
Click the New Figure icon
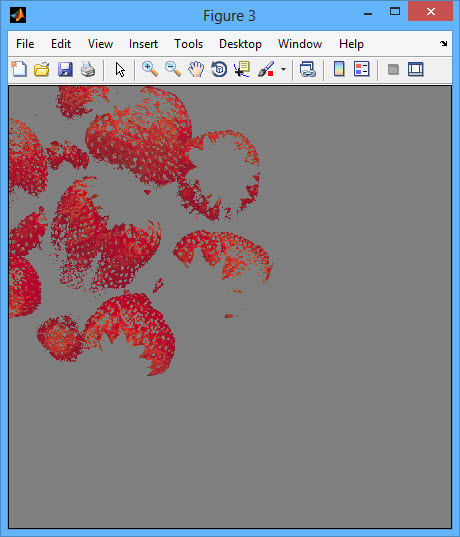coord(19,69)
